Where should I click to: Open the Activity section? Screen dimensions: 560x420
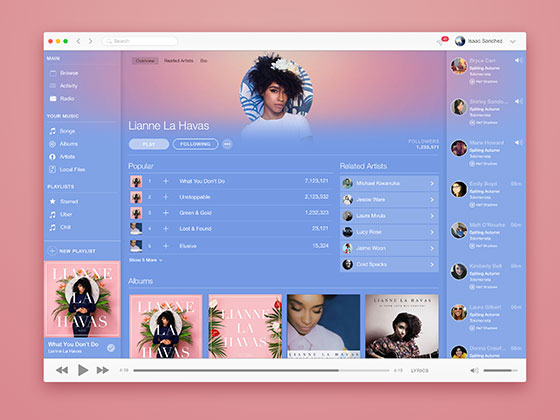point(64,86)
